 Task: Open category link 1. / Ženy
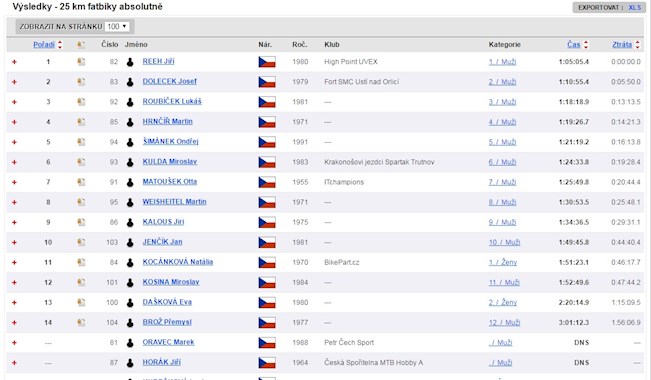click(x=503, y=262)
